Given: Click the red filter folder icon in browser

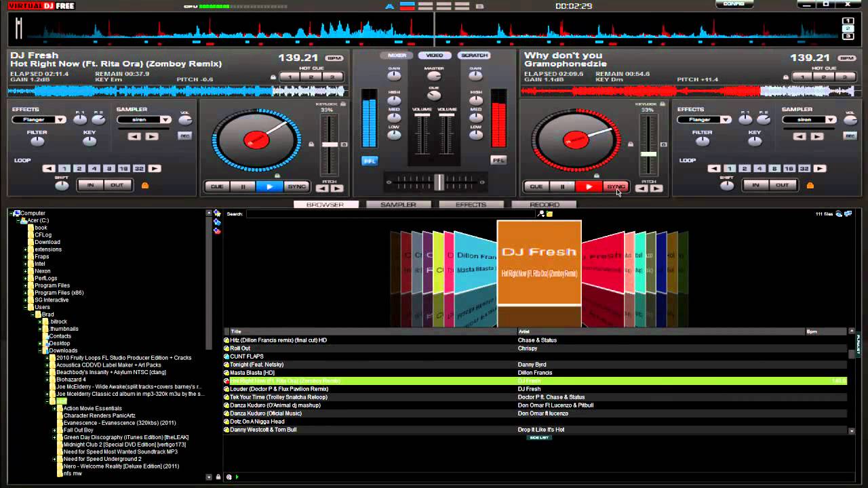Looking at the screenshot, I should click(217, 230).
